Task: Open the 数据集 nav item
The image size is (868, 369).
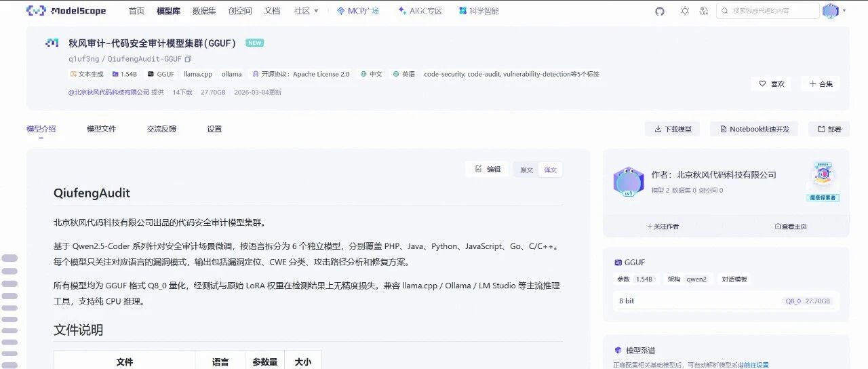Action: pos(204,11)
